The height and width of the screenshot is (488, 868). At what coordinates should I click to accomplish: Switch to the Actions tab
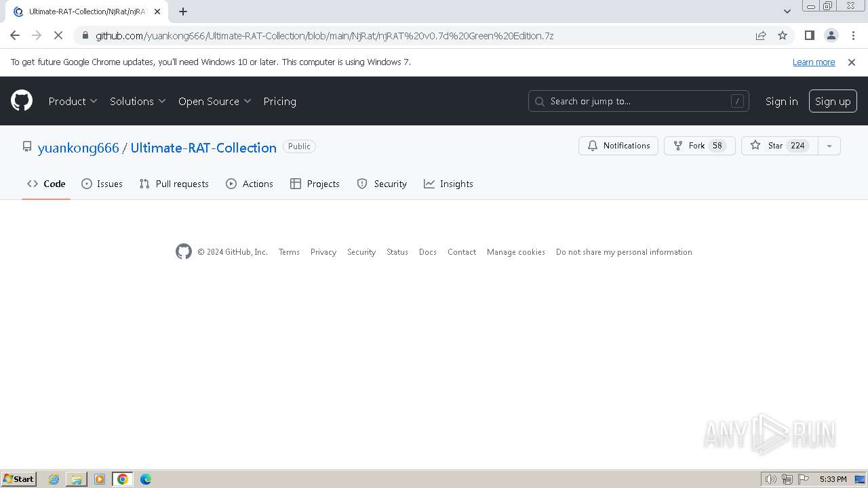(249, 184)
